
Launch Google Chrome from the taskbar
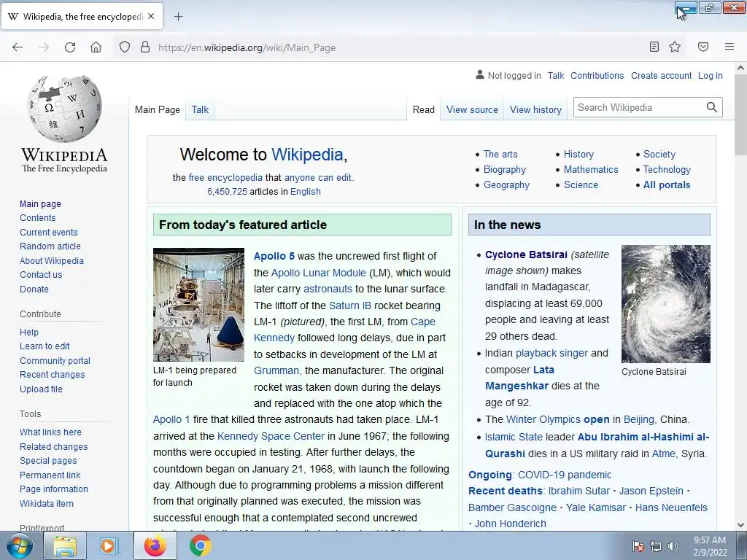point(200,545)
